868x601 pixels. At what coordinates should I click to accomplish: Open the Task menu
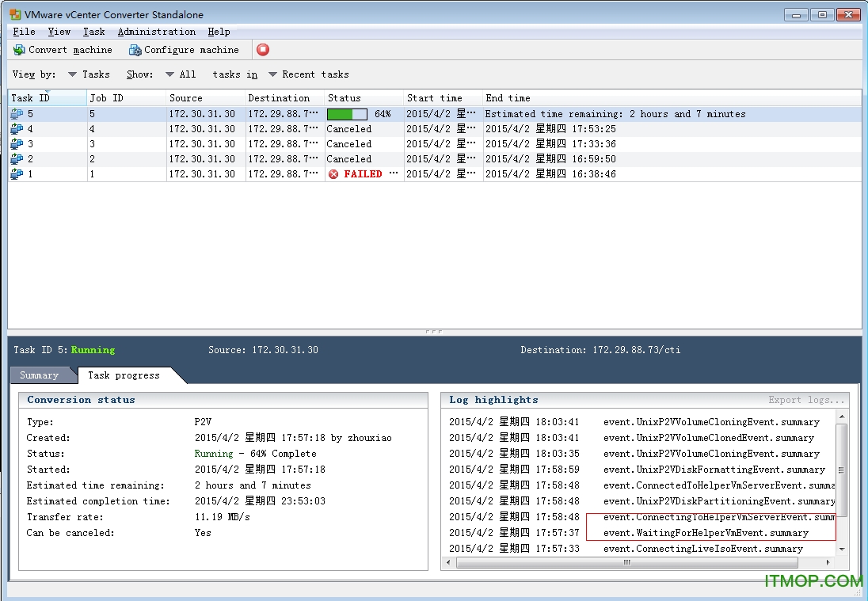tap(94, 32)
